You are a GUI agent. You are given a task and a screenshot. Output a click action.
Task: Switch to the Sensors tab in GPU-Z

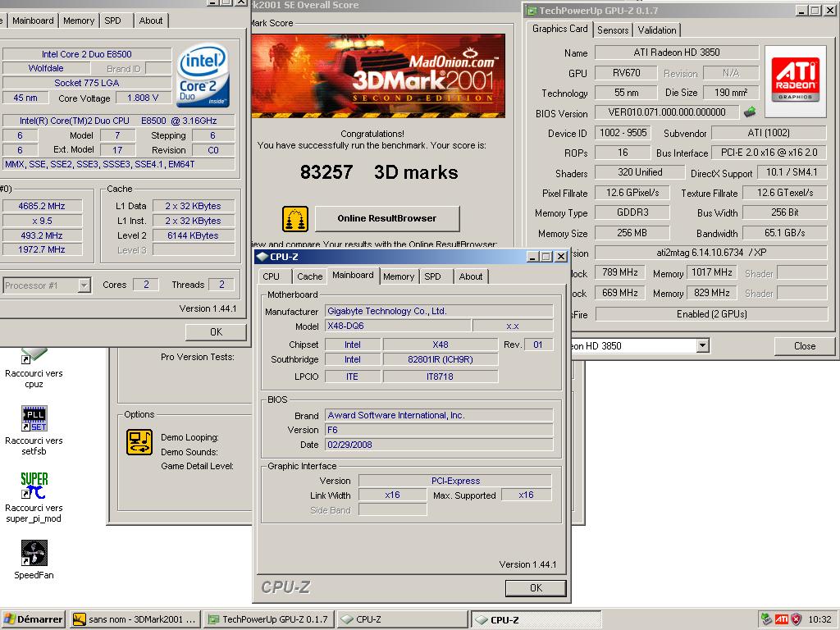[612, 30]
